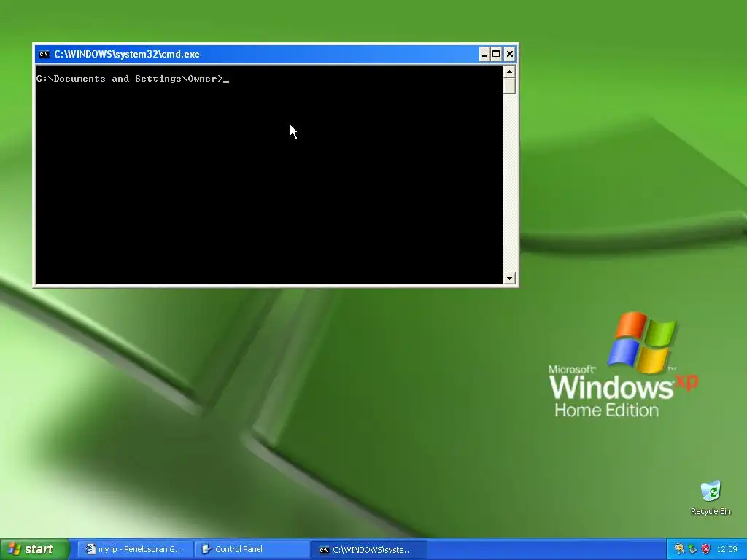Screen dimensions: 747x560
Task: Maximize the cmd.exe window
Action: tap(496, 54)
